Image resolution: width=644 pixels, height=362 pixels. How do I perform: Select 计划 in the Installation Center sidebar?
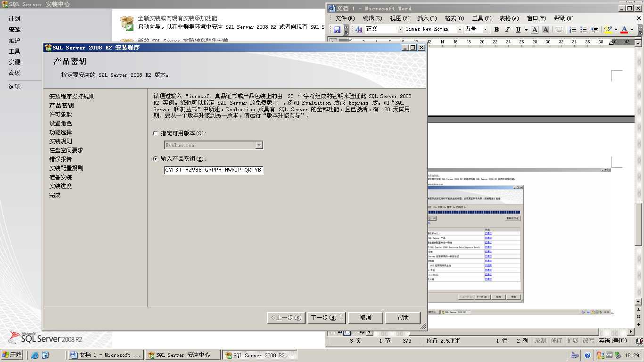pos(15,19)
